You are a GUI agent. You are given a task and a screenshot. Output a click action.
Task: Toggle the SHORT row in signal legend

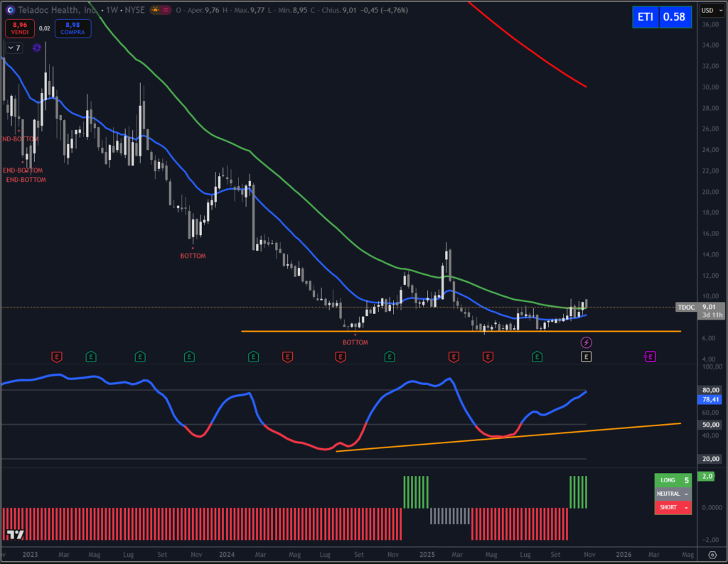(x=673, y=507)
